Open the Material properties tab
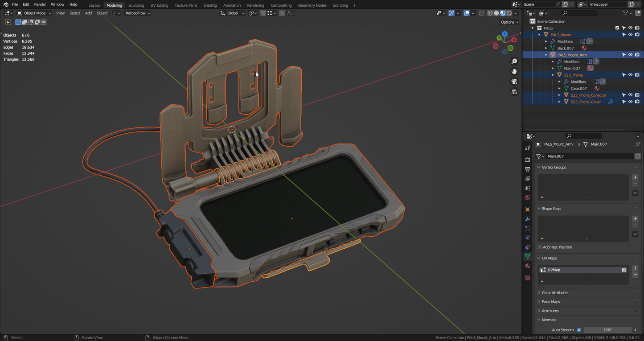The image size is (644, 341). (x=528, y=266)
